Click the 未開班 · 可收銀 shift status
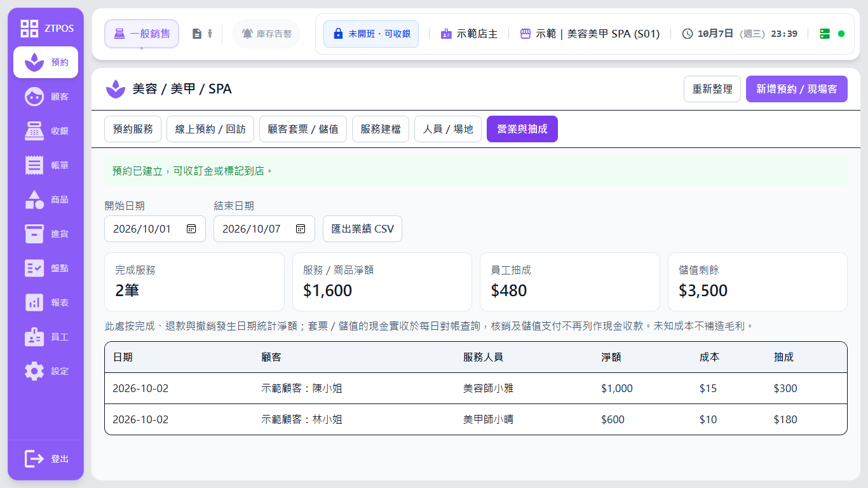Viewport: 868px width, 488px height. point(371,34)
